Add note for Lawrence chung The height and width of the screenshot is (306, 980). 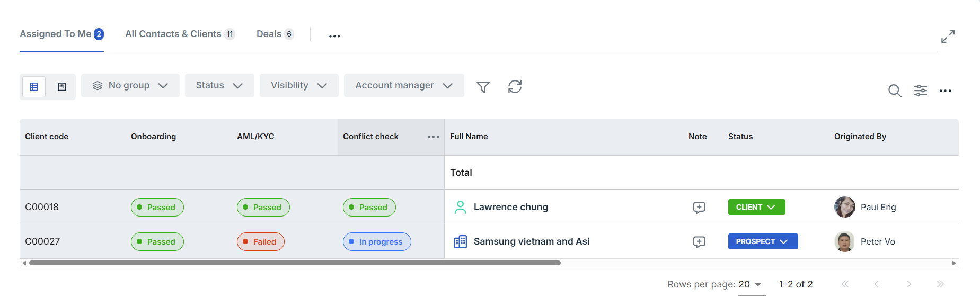699,208
